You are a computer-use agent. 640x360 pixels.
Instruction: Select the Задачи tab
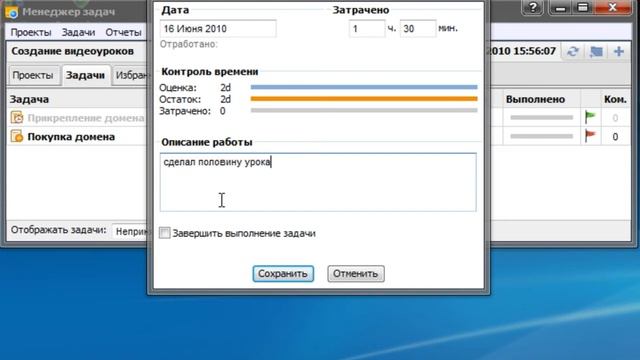point(85,75)
